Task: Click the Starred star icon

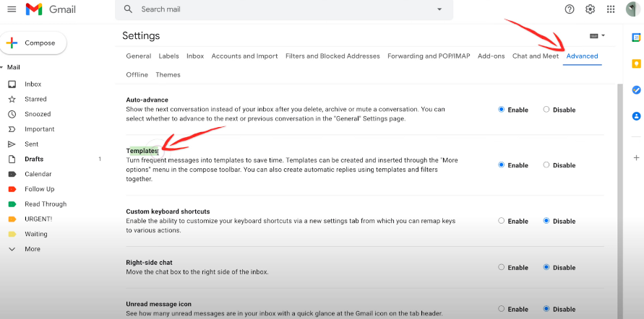Action: click(12, 99)
